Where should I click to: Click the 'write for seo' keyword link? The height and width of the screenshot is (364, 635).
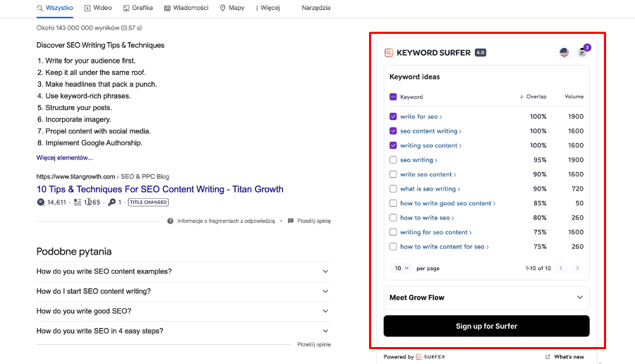tap(421, 116)
